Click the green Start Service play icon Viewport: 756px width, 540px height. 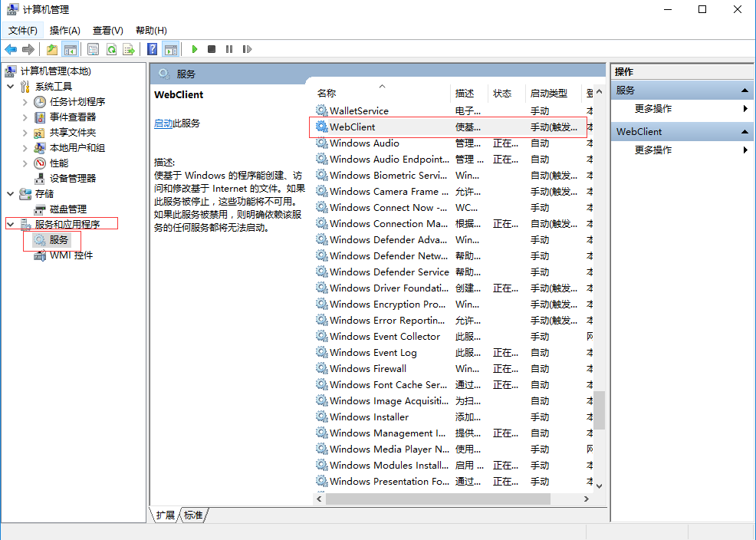pos(195,49)
